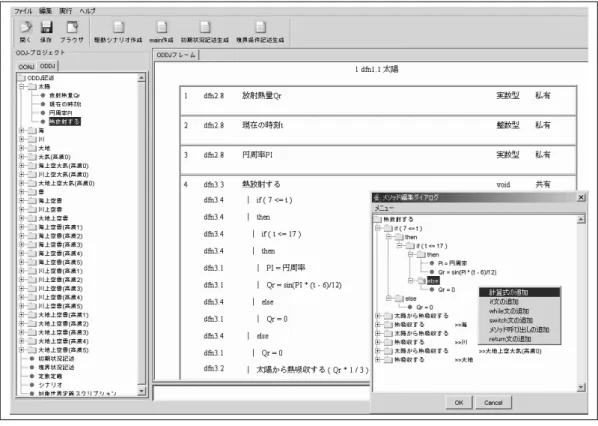Switch to the ODDJ tab

click(x=48, y=66)
